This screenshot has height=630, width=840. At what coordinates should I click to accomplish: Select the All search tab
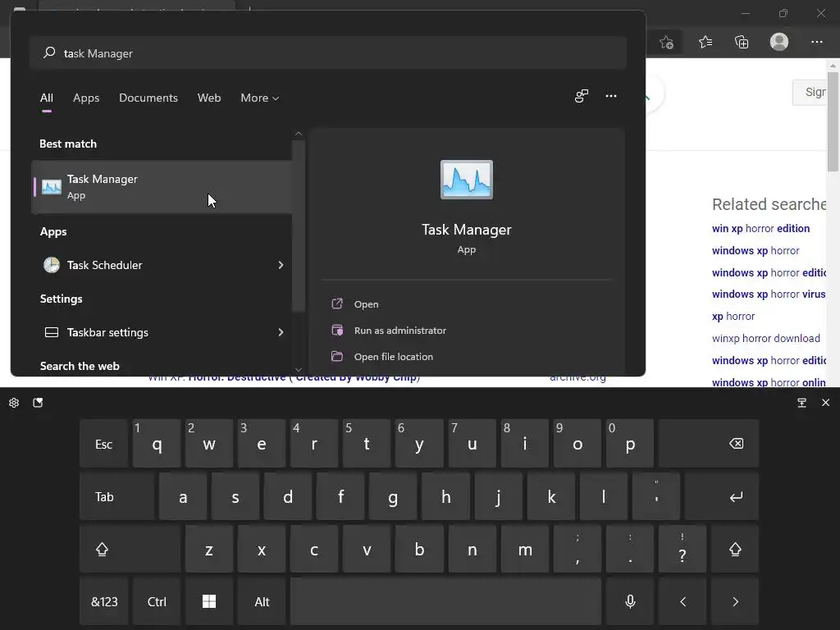pyautogui.click(x=47, y=98)
